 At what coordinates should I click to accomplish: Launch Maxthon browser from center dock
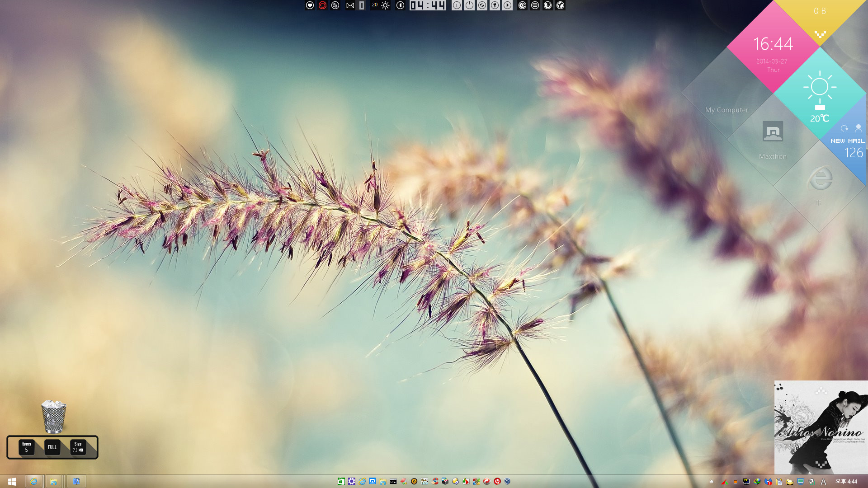click(x=373, y=481)
